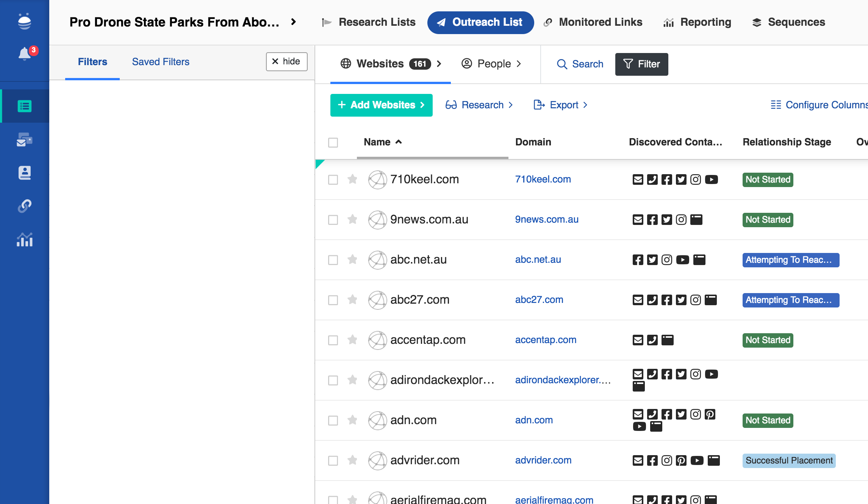Image resolution: width=868 pixels, height=504 pixels.
Task: Star the 710keel.com website row
Action: pyautogui.click(x=352, y=179)
